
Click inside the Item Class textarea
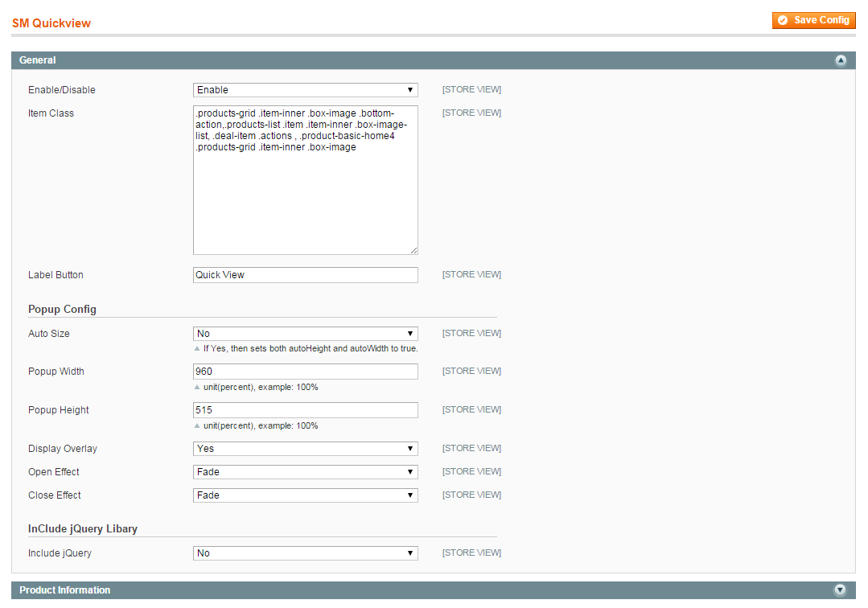(305, 180)
